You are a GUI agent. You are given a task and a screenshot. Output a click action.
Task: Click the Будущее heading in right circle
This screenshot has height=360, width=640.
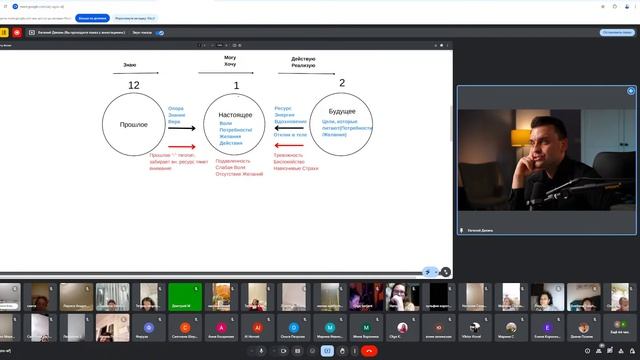[342, 111]
